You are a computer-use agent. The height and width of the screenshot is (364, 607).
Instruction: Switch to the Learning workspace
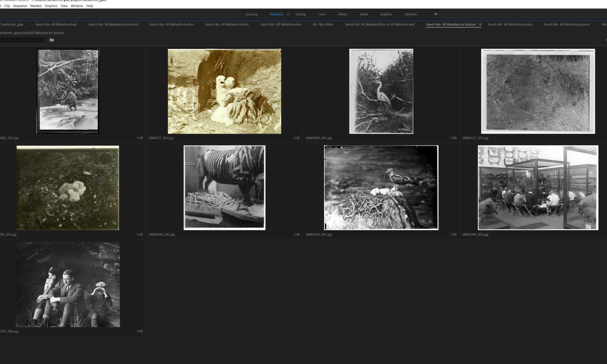[x=251, y=14]
